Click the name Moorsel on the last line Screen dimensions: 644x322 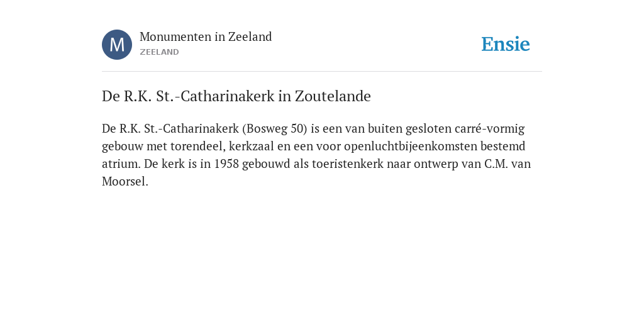pyautogui.click(x=125, y=182)
